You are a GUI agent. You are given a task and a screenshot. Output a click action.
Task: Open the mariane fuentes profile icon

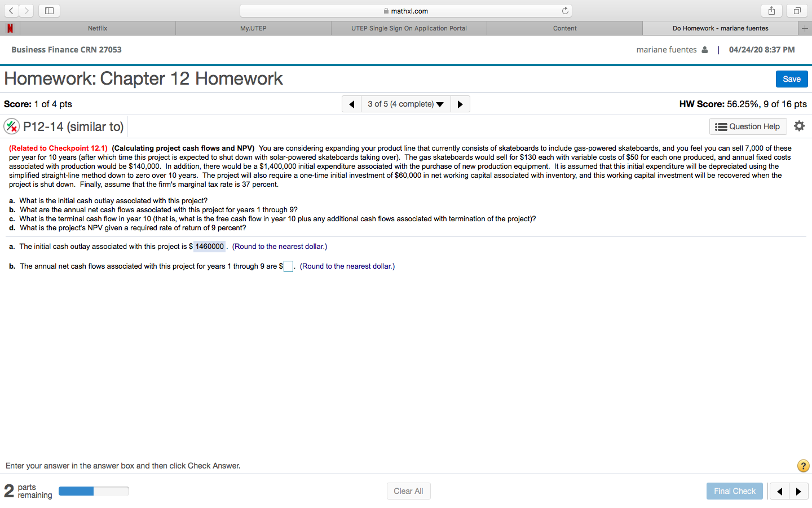[704, 50]
